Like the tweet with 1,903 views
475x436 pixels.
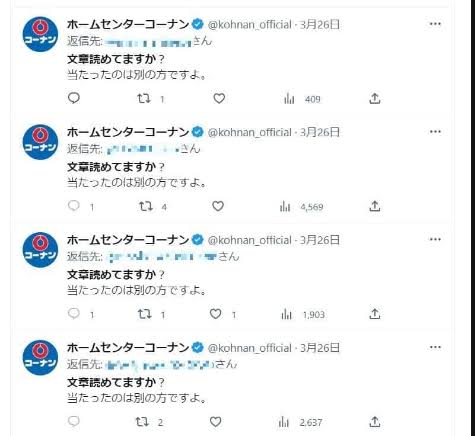coord(216,314)
